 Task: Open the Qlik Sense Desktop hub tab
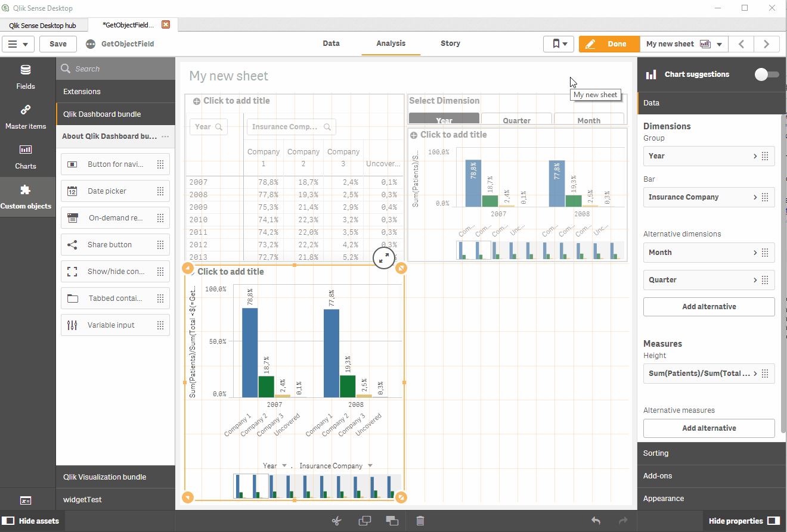tap(43, 26)
